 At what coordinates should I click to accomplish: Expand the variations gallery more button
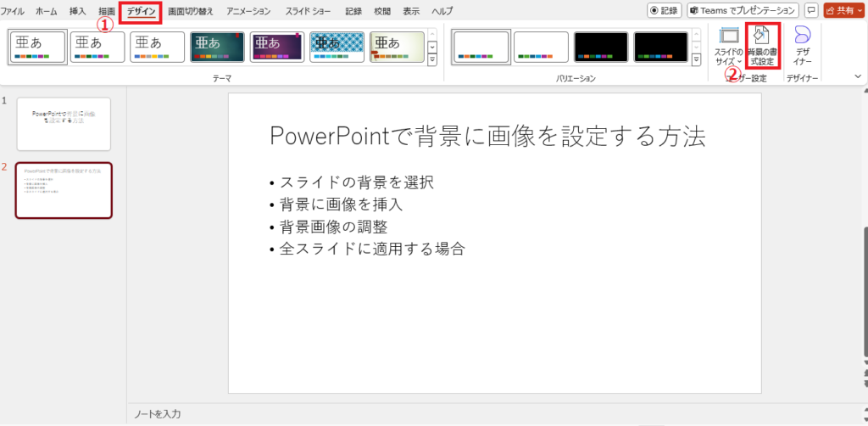697,59
